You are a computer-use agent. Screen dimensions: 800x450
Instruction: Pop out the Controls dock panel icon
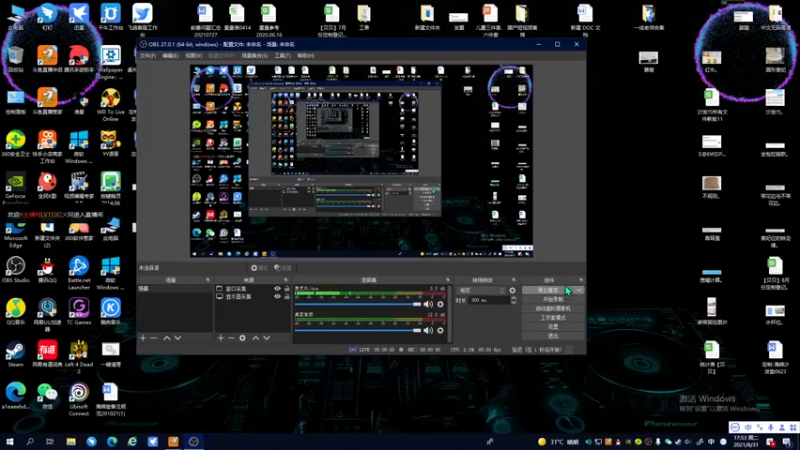(581, 280)
